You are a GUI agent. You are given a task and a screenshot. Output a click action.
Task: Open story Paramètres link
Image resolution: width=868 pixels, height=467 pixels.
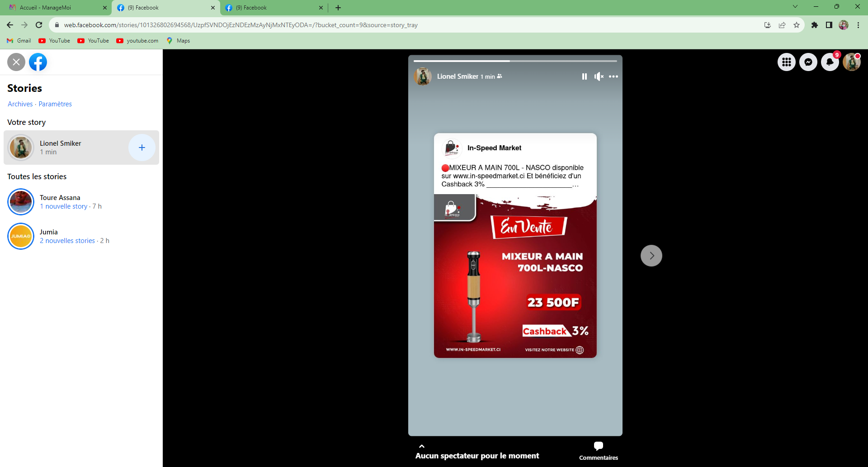[55, 104]
